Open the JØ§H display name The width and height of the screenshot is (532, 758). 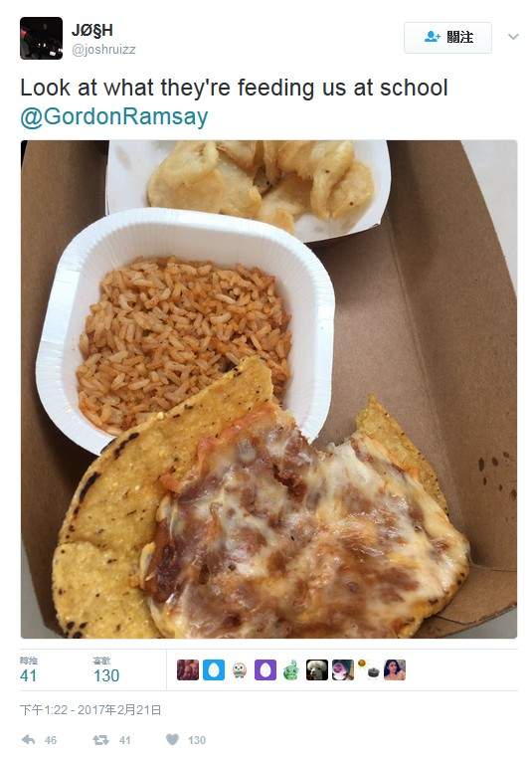[92, 31]
